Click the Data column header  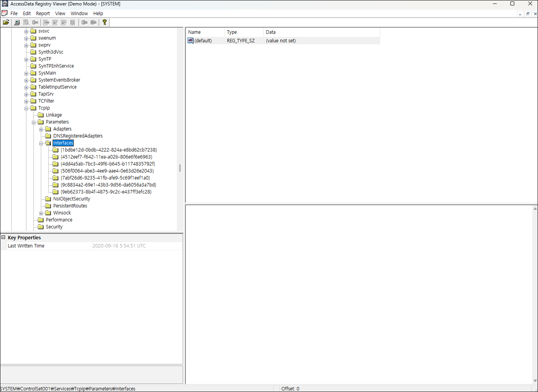tap(322, 32)
